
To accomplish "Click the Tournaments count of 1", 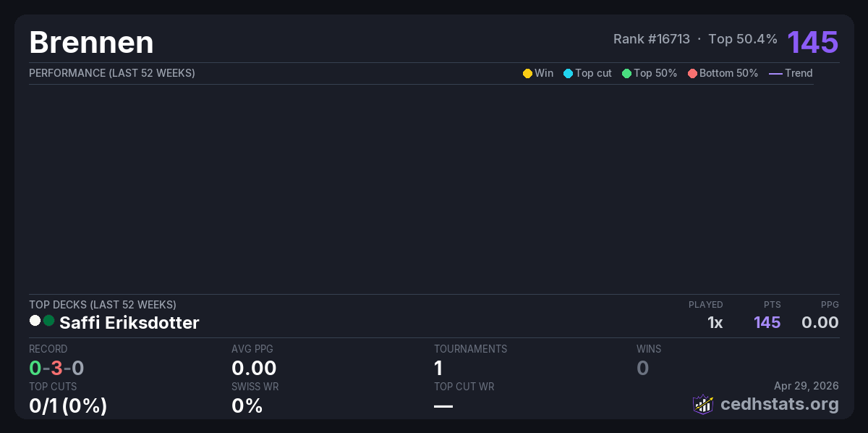I will click(438, 369).
